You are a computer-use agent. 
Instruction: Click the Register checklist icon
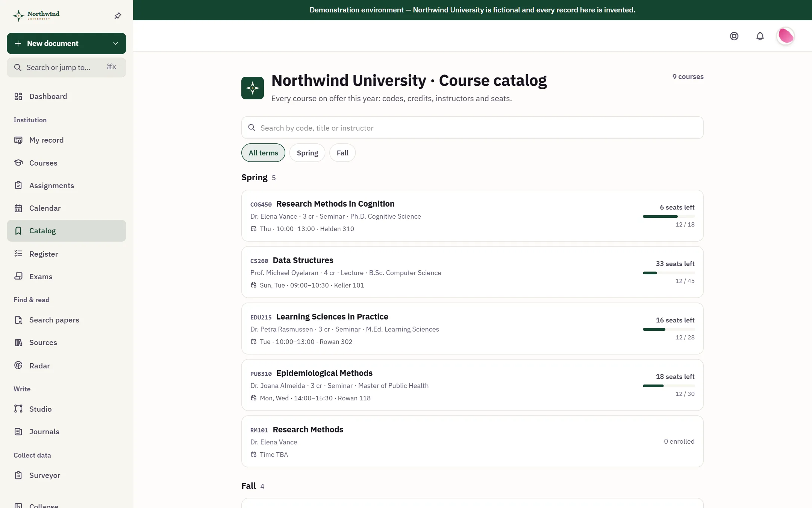pos(18,254)
